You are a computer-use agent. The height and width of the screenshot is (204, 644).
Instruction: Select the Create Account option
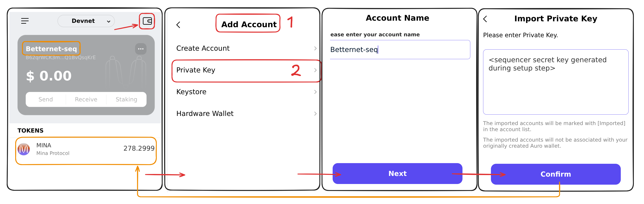point(203,48)
